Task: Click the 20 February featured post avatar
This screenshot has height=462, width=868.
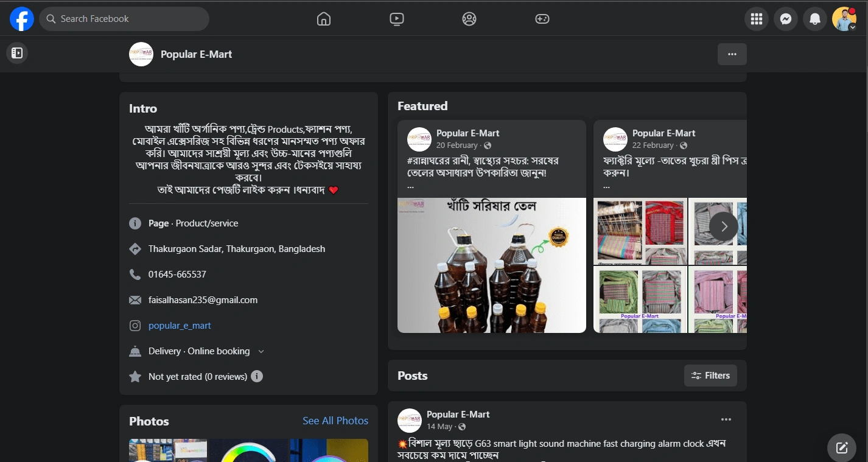Action: (x=419, y=139)
